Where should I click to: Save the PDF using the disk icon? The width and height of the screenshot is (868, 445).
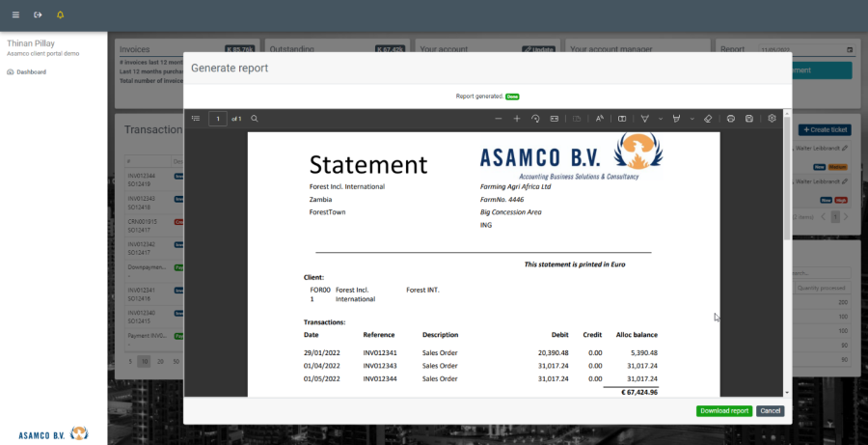[749, 119]
